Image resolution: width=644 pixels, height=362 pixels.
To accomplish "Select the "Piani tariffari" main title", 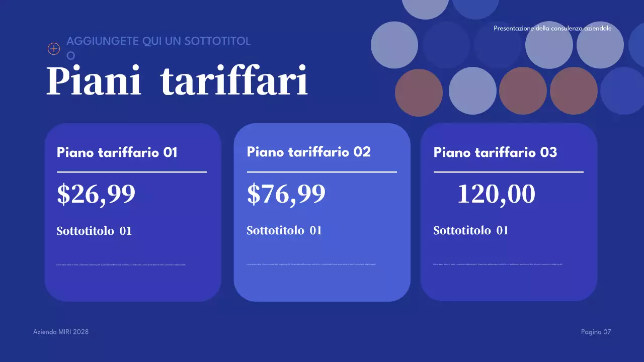I will click(177, 81).
